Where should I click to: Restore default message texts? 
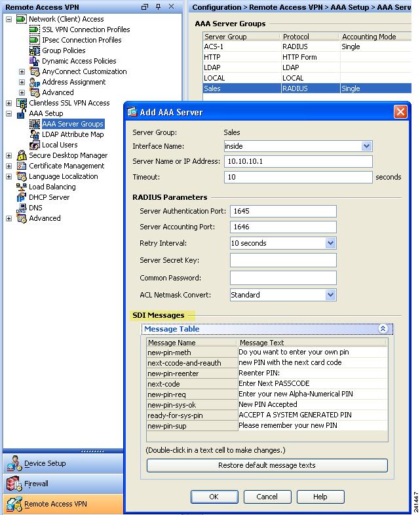(267, 465)
